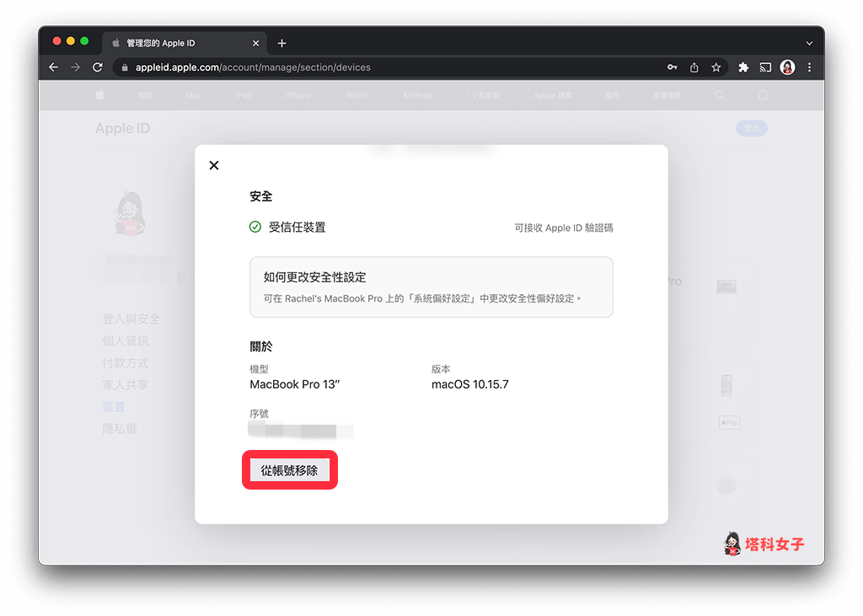Click the MacBook Pro 13″ model text

[294, 384]
